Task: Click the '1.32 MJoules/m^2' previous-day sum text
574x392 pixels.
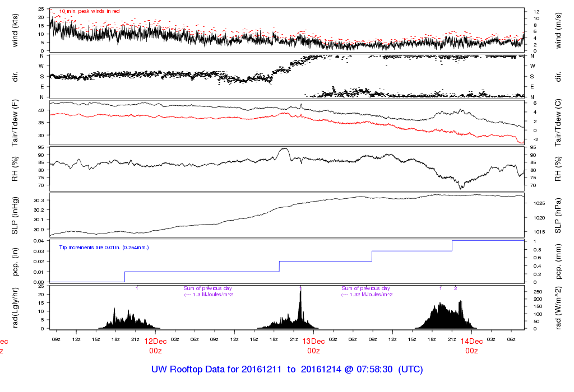Action: pos(371,295)
